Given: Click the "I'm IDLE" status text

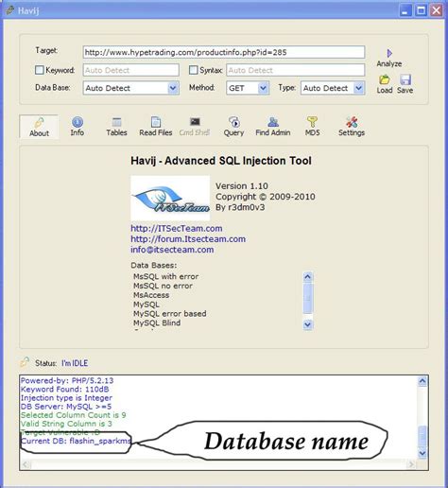Looking at the screenshot, I should point(75,363).
